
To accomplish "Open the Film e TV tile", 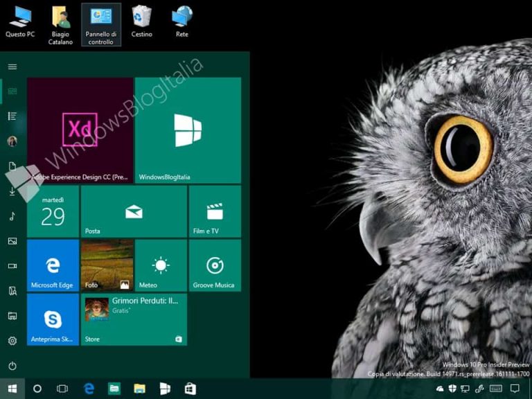I will [215, 212].
